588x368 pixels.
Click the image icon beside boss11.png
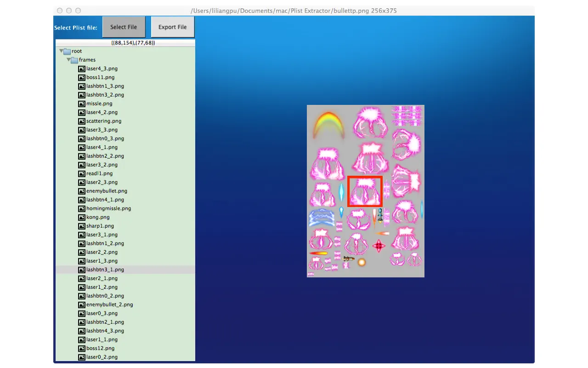point(81,77)
